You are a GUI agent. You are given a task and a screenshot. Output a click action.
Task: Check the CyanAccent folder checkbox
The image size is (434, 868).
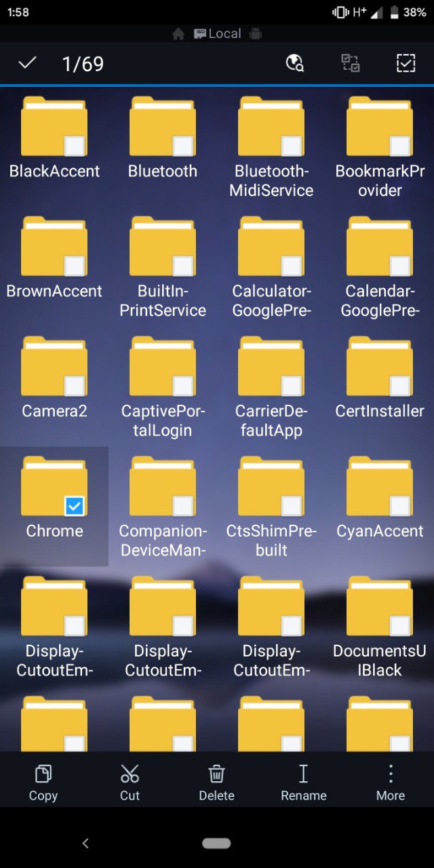(x=400, y=506)
